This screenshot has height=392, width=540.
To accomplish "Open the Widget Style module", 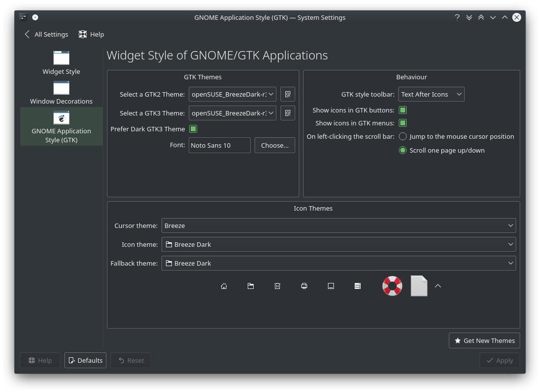I will [x=61, y=63].
